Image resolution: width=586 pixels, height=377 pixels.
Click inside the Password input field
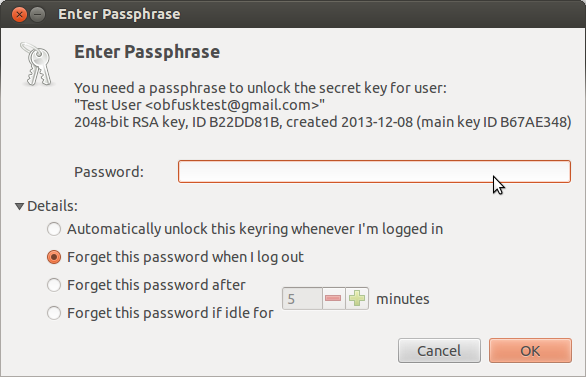coord(374,171)
